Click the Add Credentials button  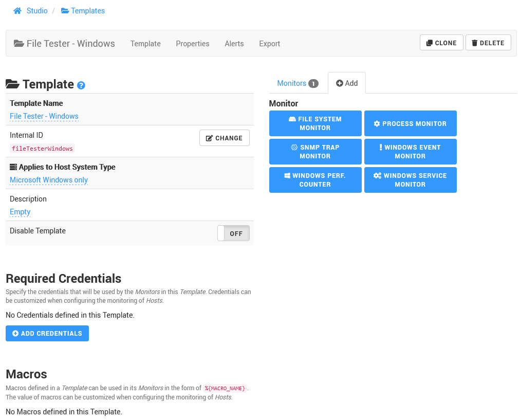(47, 333)
